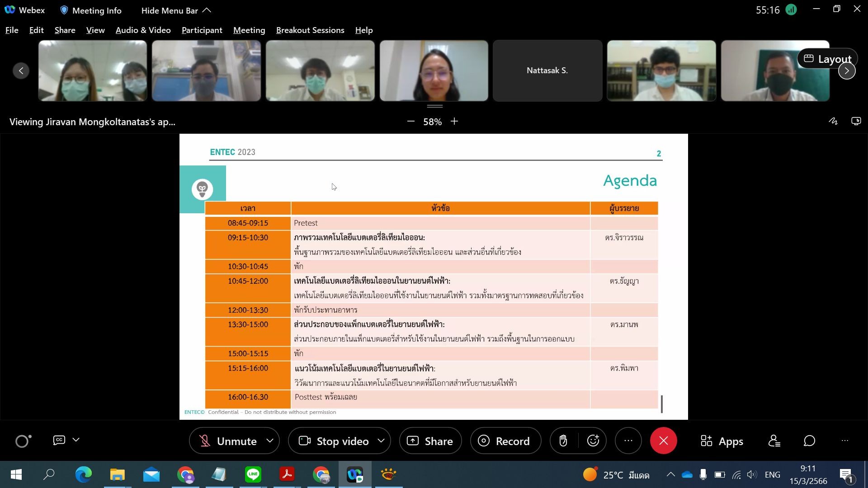Open Microsoft Edge from taskbar
The height and width of the screenshot is (488, 868).
pos(83,474)
